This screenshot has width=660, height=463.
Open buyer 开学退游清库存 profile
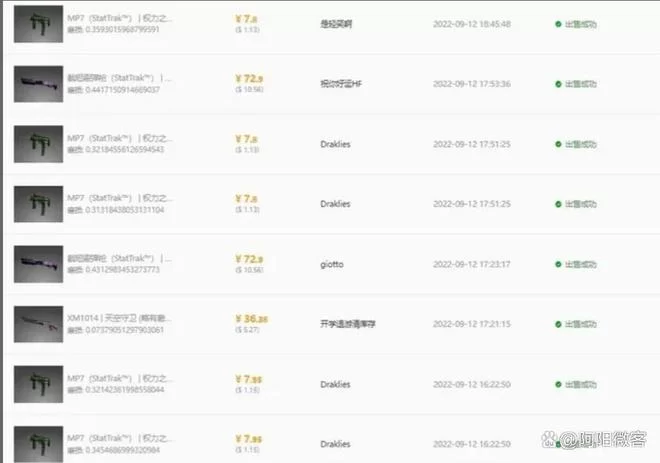click(350, 324)
